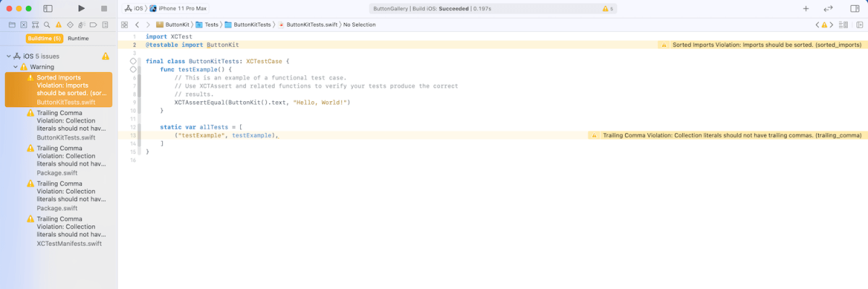Screen dimensions: 868x289
Task: Click the Library plus button
Action: pos(806,9)
